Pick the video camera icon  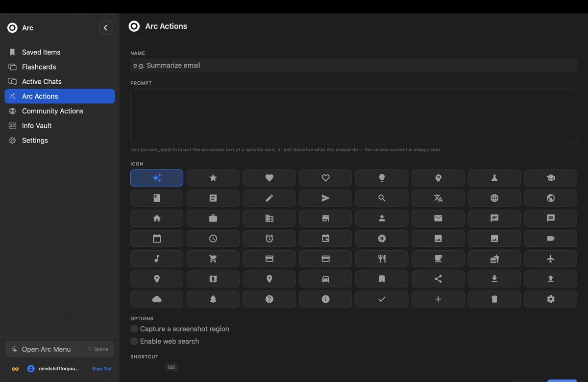point(551,239)
